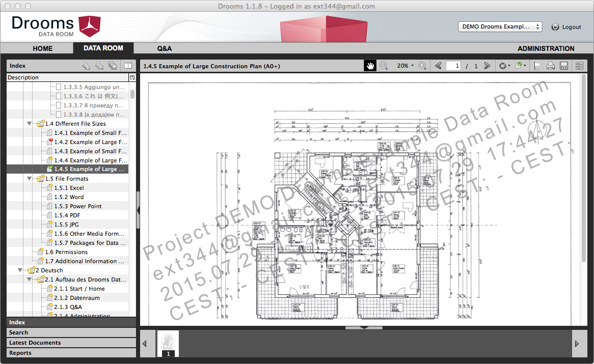Collapse the 1.4 Different File Sizes folder
This screenshot has height=364, width=594.
(x=30, y=124)
